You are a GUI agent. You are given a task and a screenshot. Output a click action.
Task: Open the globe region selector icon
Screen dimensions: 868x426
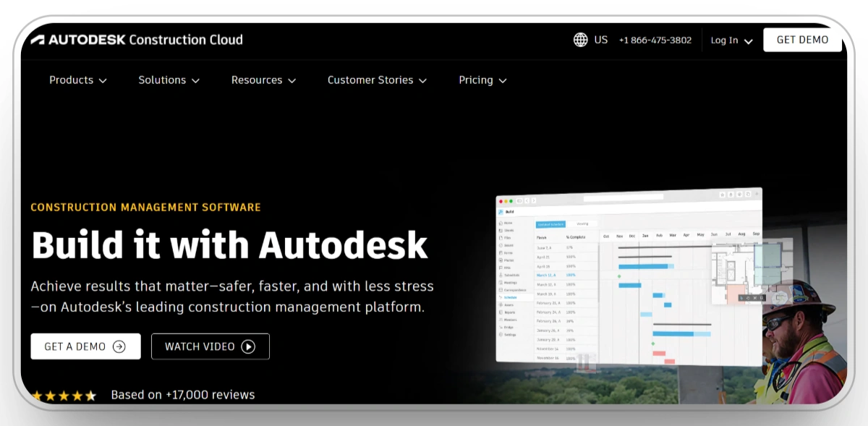(x=580, y=40)
